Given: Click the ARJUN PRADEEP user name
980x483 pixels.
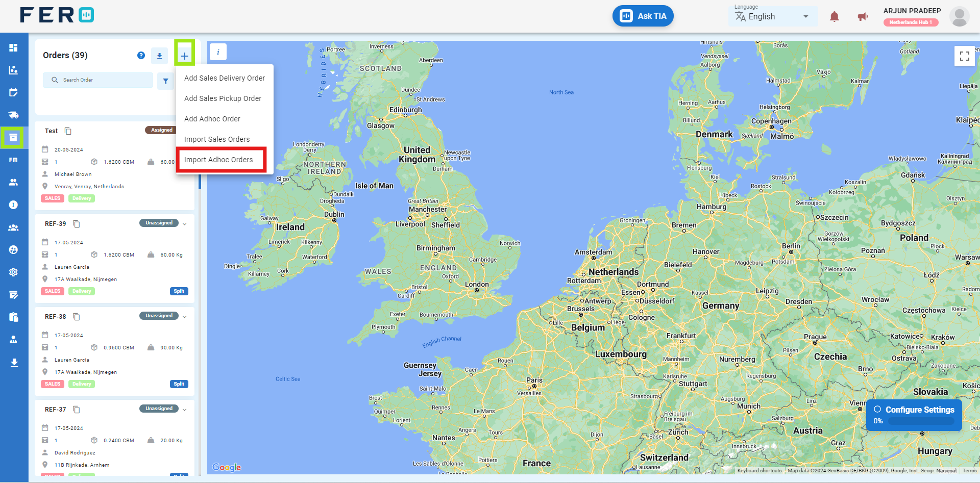Looking at the screenshot, I should [x=912, y=11].
